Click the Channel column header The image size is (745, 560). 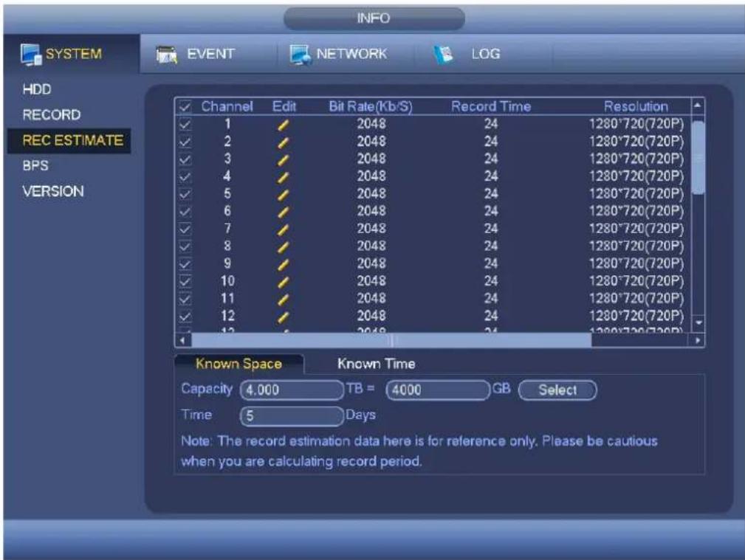point(227,106)
